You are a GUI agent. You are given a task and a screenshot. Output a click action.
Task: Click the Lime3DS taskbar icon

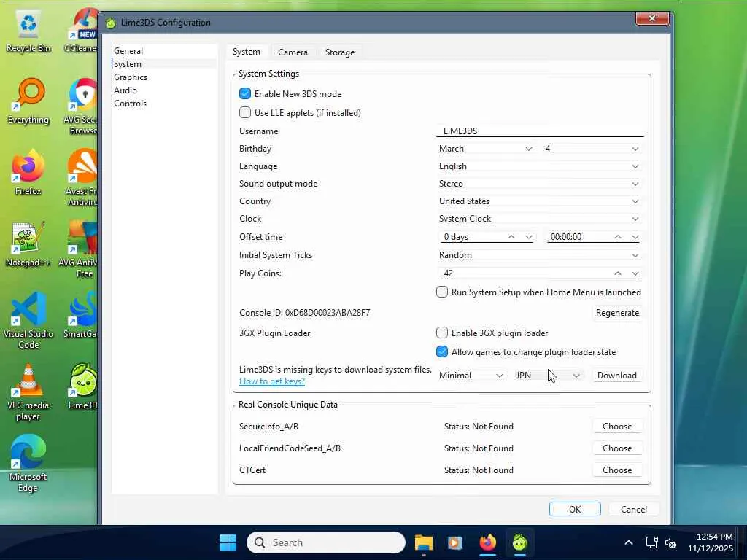tap(519, 542)
